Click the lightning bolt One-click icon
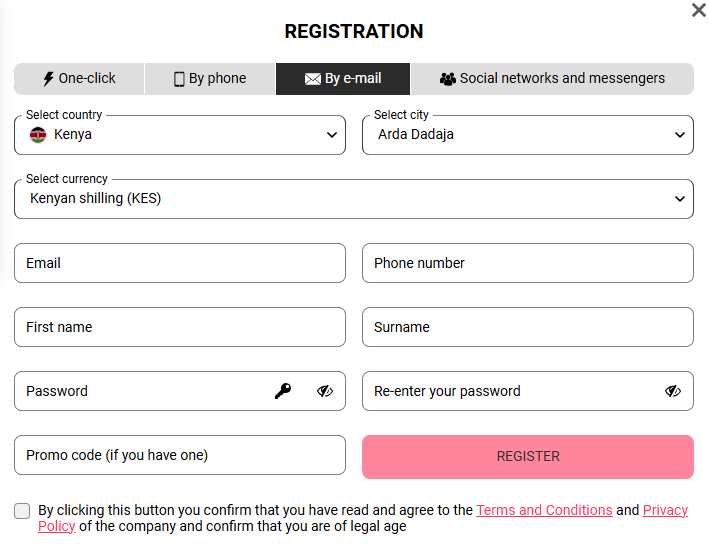The width and height of the screenshot is (709, 552). coord(48,79)
